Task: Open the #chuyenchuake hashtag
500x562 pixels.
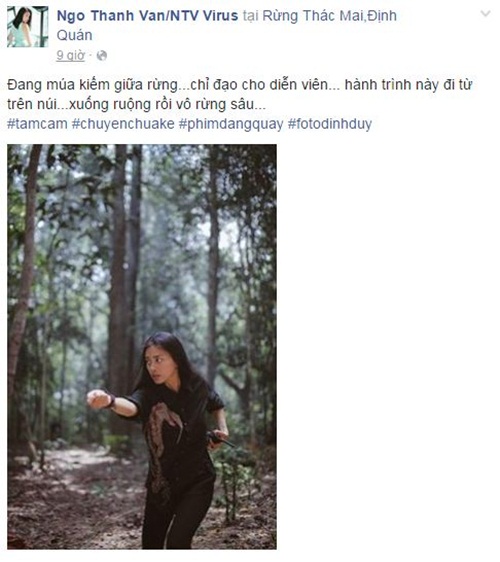Action: [123, 124]
